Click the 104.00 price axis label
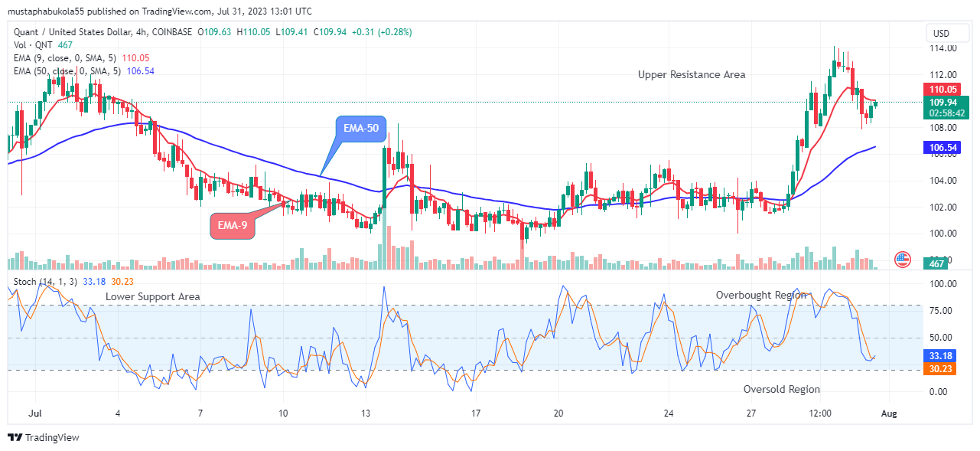This screenshot has width=980, height=451. [943, 181]
